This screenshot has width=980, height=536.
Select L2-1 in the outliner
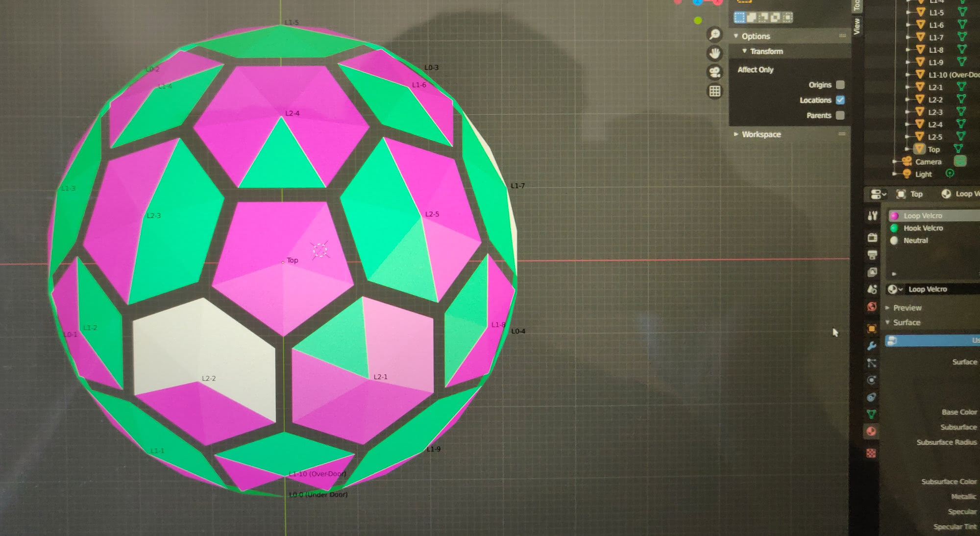pyautogui.click(x=935, y=87)
